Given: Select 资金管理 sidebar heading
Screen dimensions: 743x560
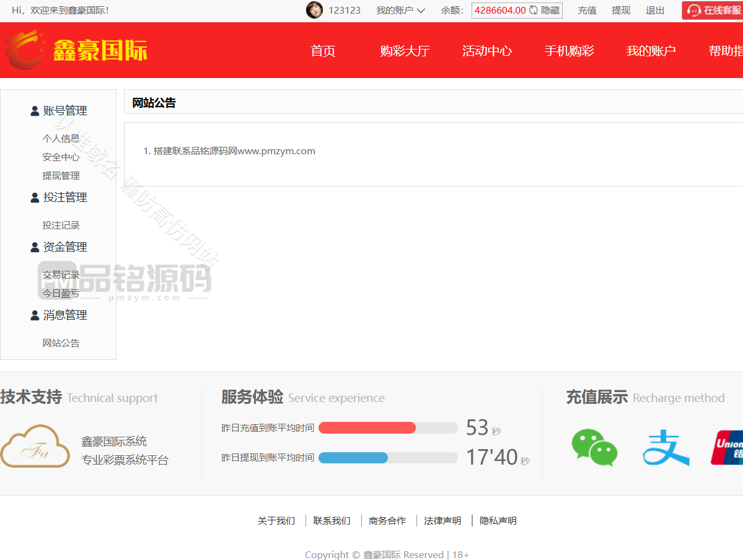Looking at the screenshot, I should click(65, 247).
